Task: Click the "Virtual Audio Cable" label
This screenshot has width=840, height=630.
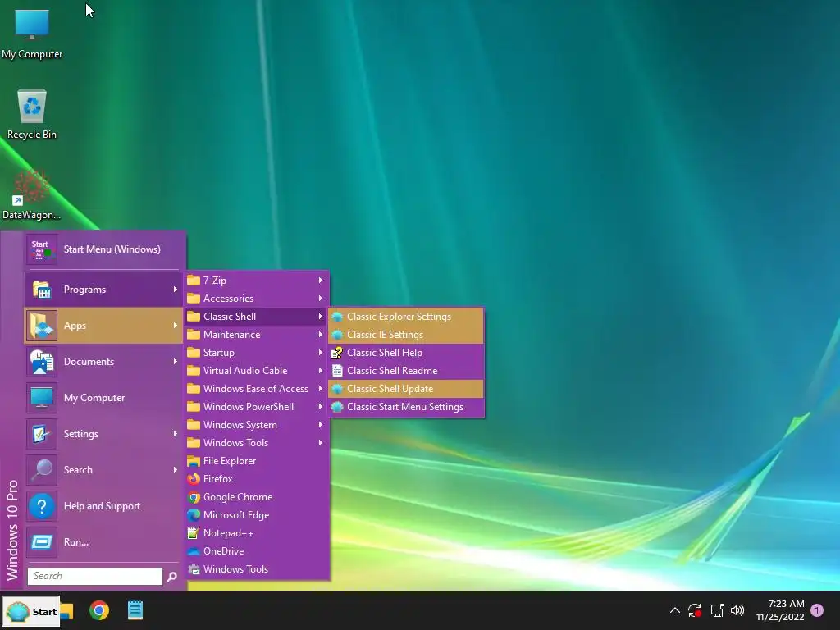Action: (245, 371)
